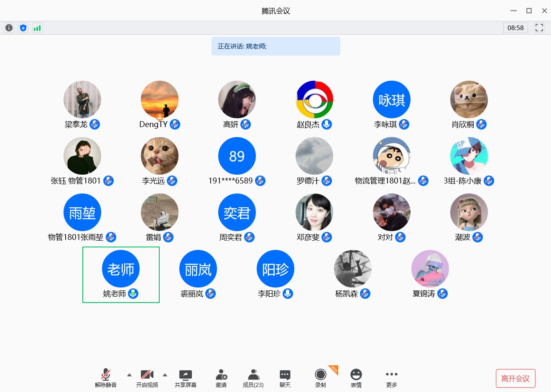The image size is (551, 392).
Task: Click the participant name 罗德汁
Action: tap(308, 181)
